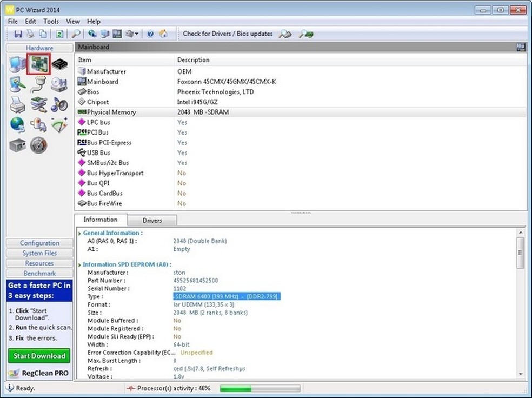Open the dropdown arrow in the toolbar
532x398 pixels.
137,34
